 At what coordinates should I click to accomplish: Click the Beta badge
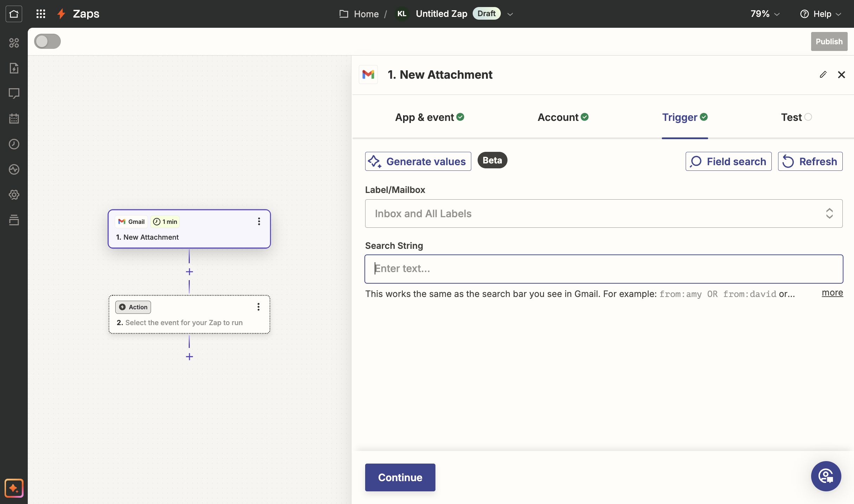coord(492,160)
